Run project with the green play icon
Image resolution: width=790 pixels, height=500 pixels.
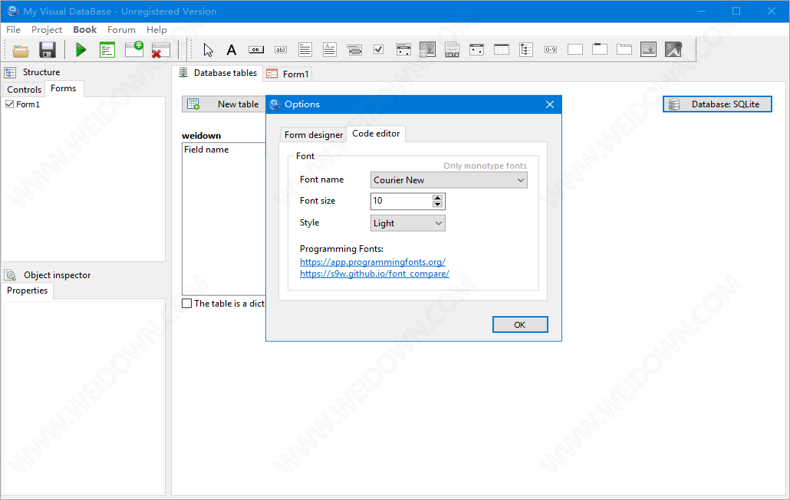(81, 50)
